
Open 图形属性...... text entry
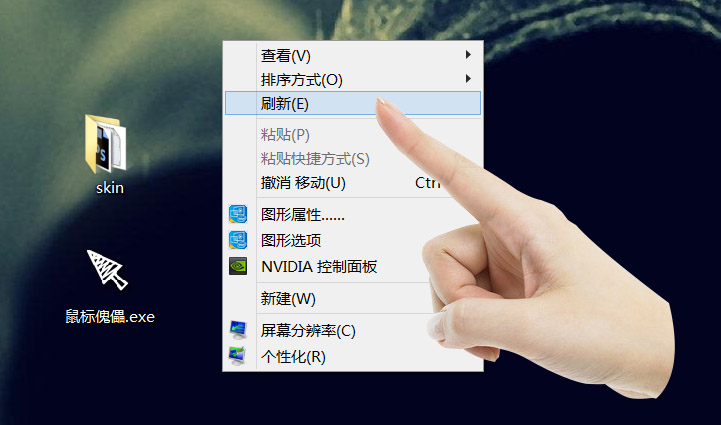[x=303, y=215]
